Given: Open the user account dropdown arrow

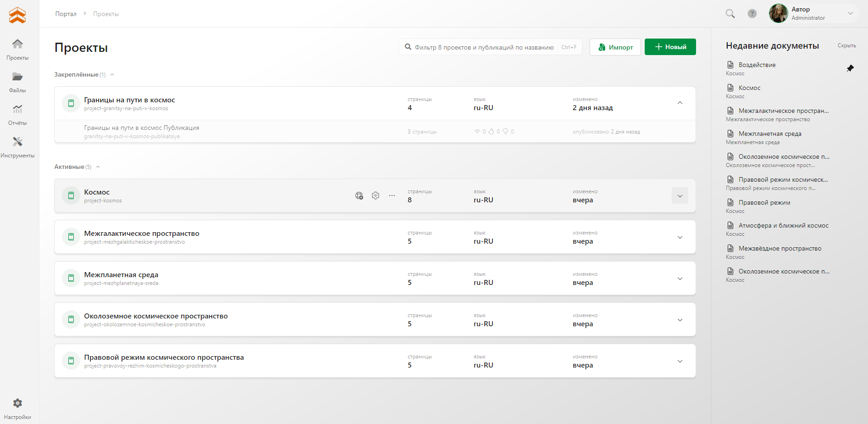Looking at the screenshot, I should tap(850, 13).
